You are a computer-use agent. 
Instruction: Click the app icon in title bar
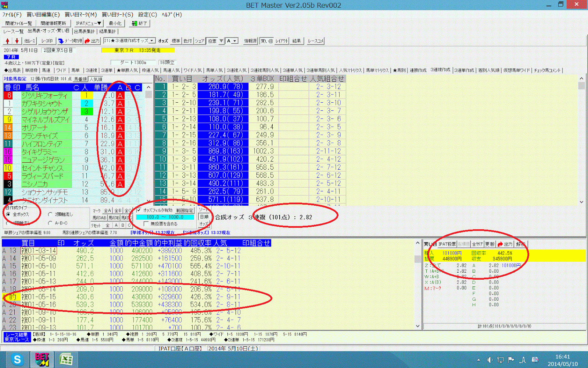4,5
